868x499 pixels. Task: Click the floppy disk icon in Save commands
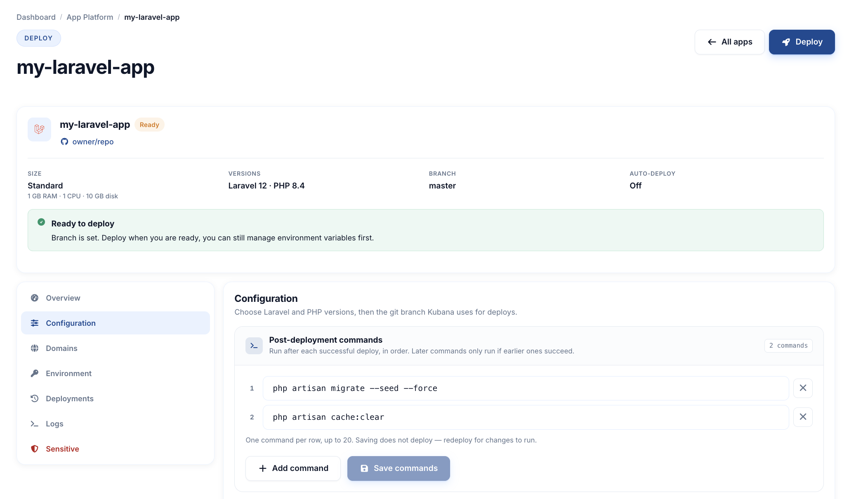coord(364,468)
